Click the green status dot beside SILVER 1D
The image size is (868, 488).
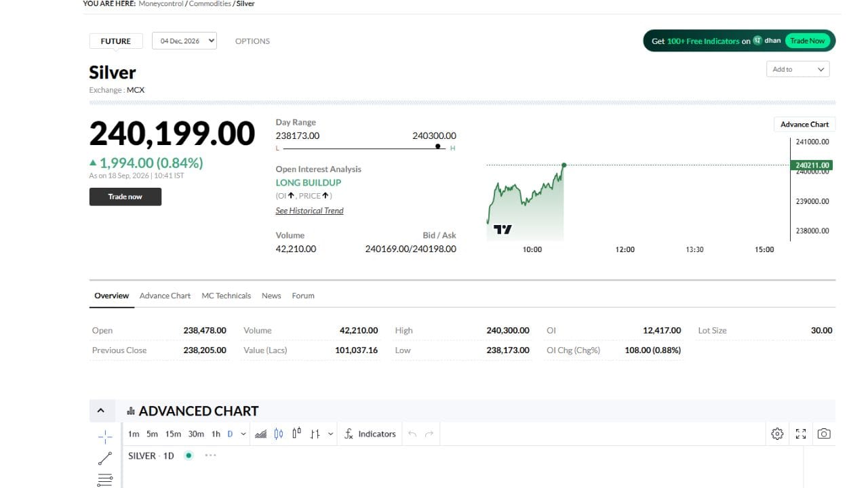coord(189,455)
